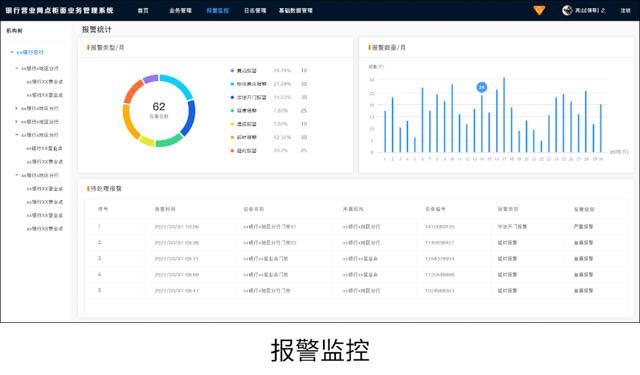Select first 营业点 under first 地区分行

tap(44, 82)
